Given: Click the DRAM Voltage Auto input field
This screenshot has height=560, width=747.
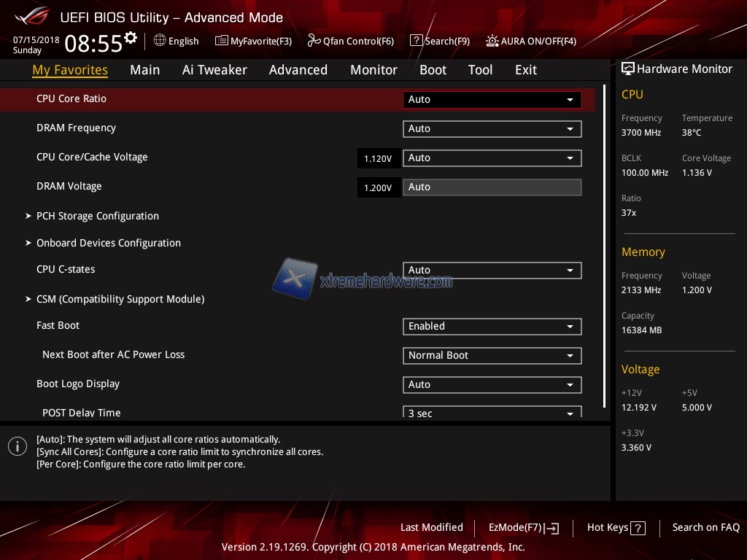Looking at the screenshot, I should click(492, 187).
